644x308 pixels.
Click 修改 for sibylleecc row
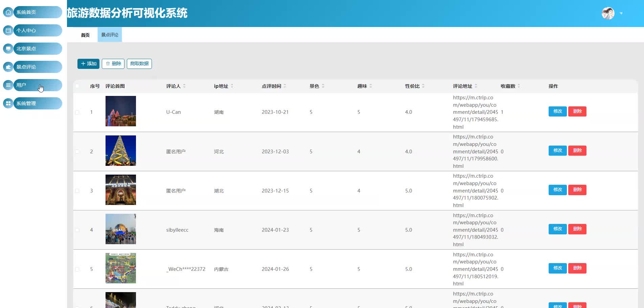pyautogui.click(x=557, y=229)
